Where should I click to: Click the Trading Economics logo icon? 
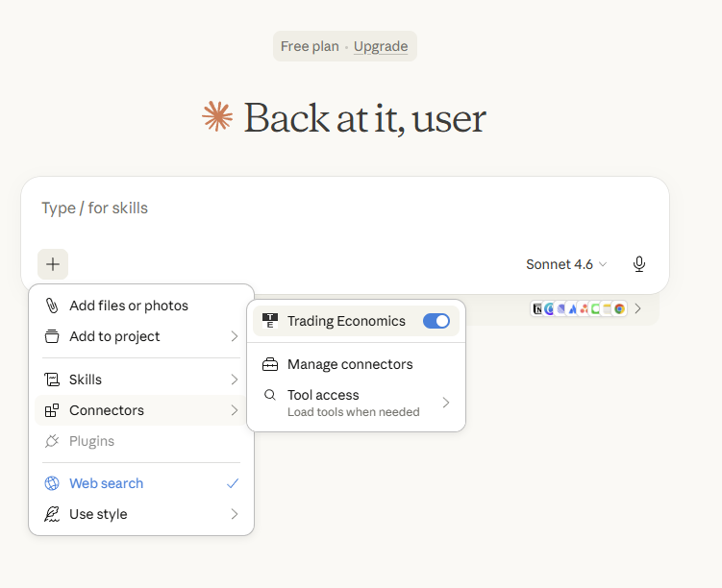tap(270, 321)
